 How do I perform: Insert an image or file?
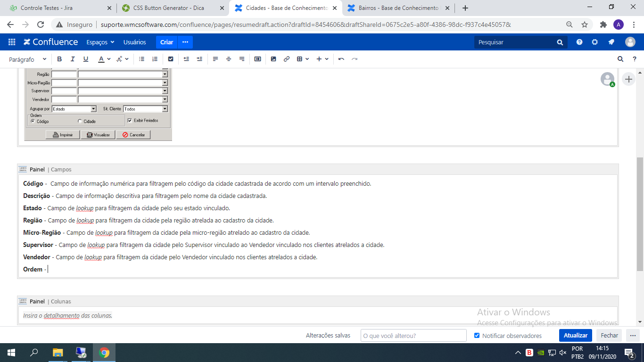[273, 59]
